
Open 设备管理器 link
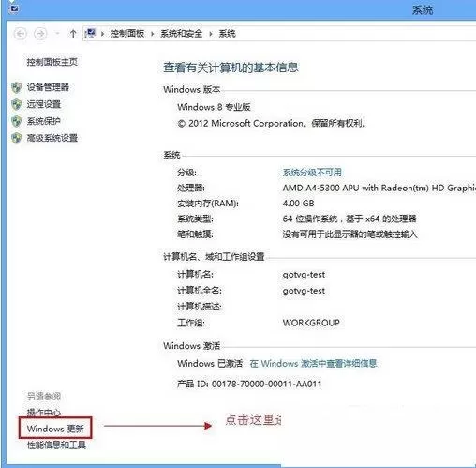48,87
